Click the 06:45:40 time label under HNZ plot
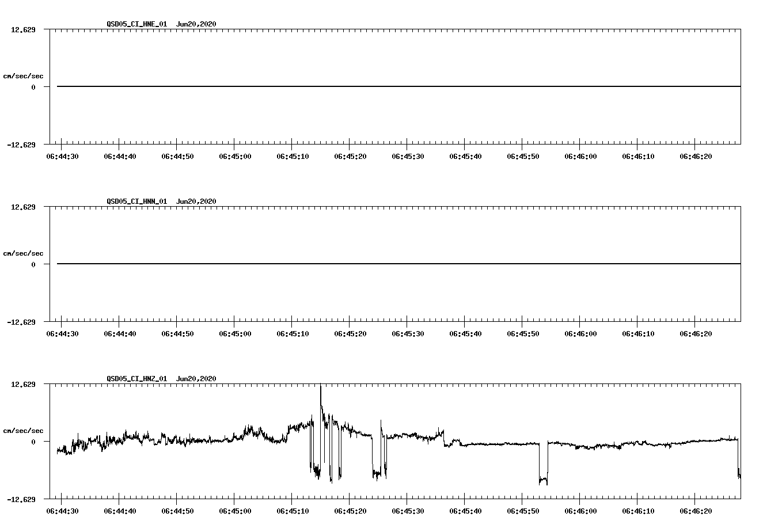 pyautogui.click(x=465, y=511)
